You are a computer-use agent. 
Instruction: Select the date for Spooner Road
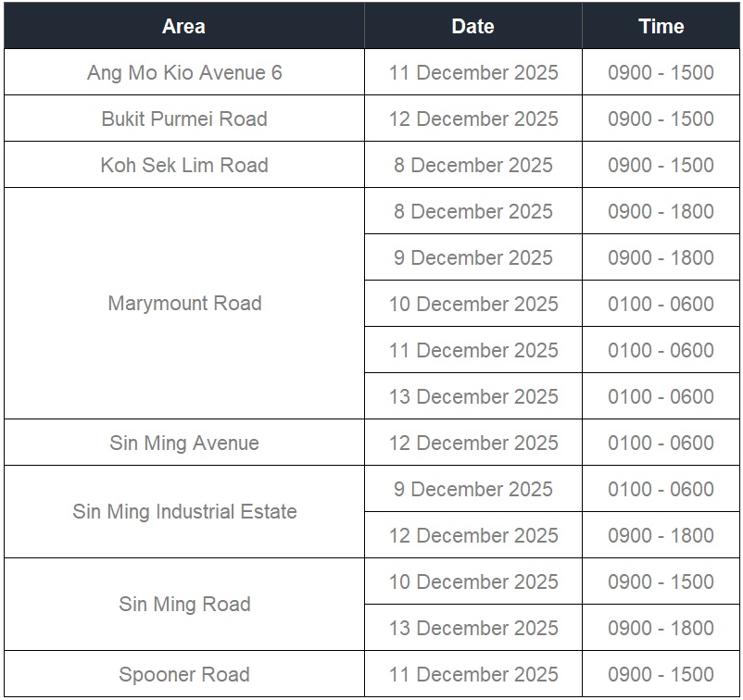point(473,674)
